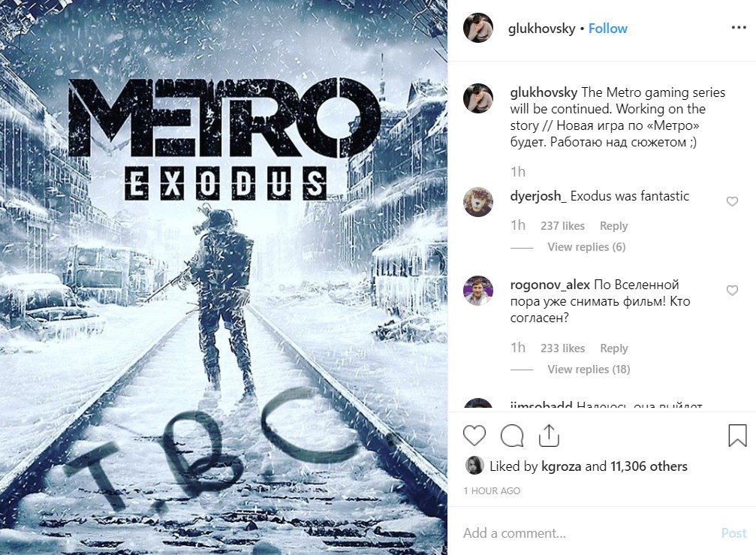The height and width of the screenshot is (555, 756).
Task: Focus the Add a comment field
Action: [x=589, y=532]
